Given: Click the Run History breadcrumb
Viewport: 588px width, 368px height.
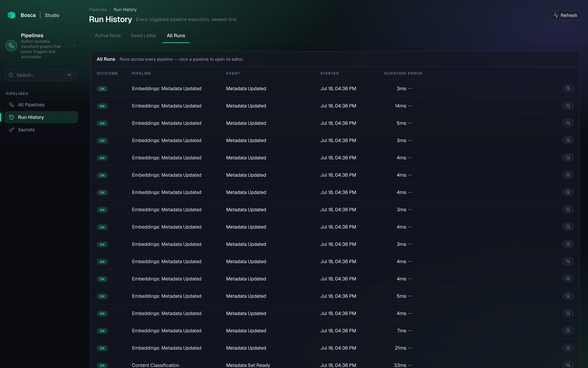Looking at the screenshot, I should 125,10.
